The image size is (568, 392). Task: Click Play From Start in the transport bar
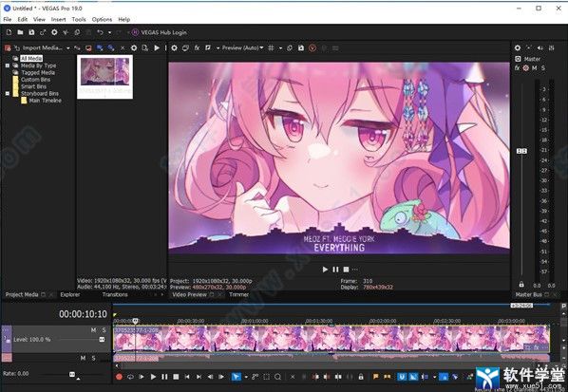point(142,377)
